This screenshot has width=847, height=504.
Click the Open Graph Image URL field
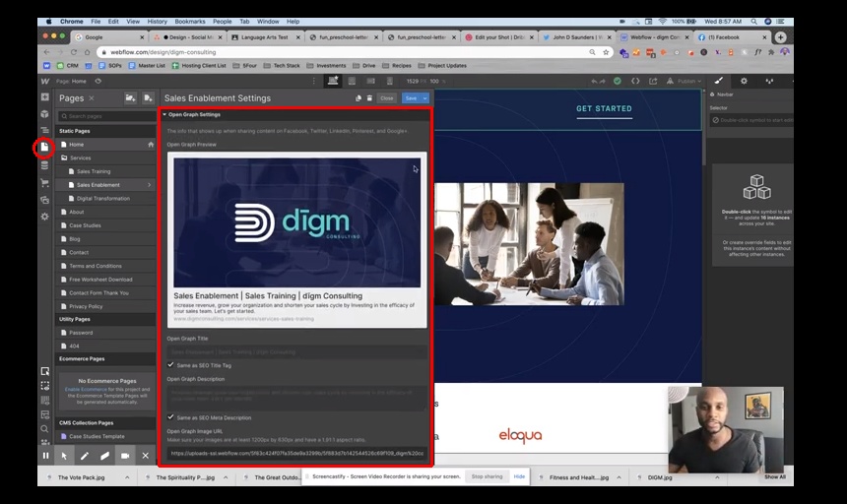click(x=296, y=453)
